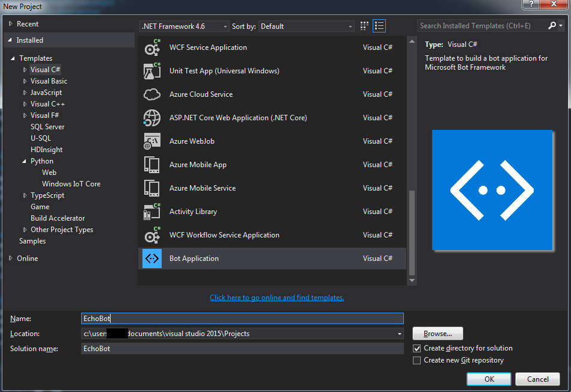This screenshot has height=392, width=571.
Task: Expand the Visual C++ tree node
Action: [25, 104]
